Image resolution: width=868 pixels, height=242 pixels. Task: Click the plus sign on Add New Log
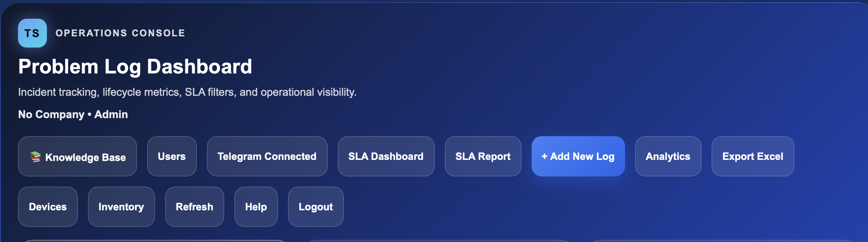(545, 156)
